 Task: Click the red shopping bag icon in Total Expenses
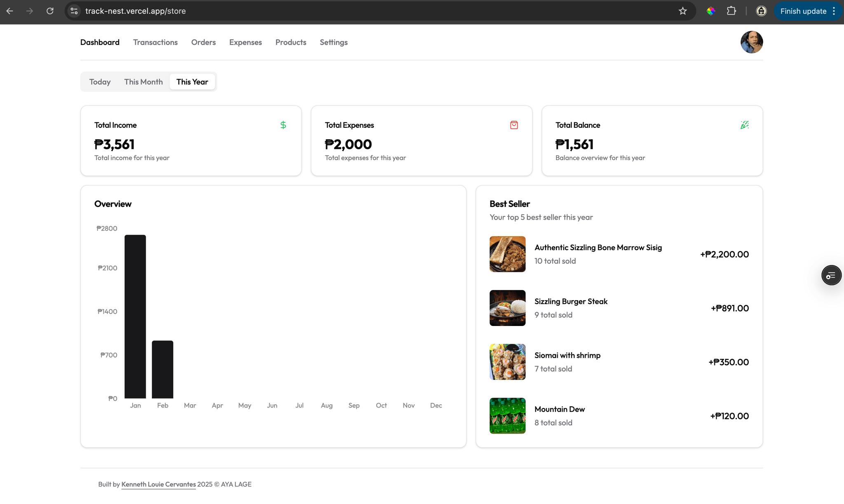pyautogui.click(x=514, y=125)
